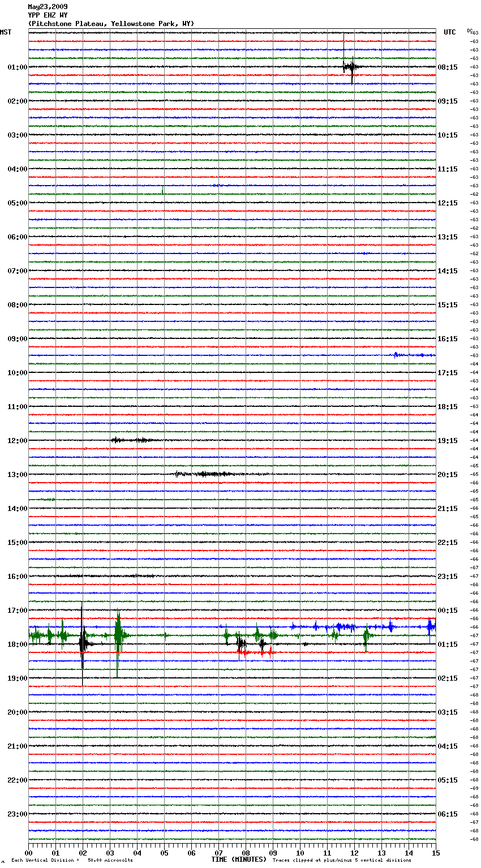Click the 03:15 UTC time label

[x=448, y=712]
